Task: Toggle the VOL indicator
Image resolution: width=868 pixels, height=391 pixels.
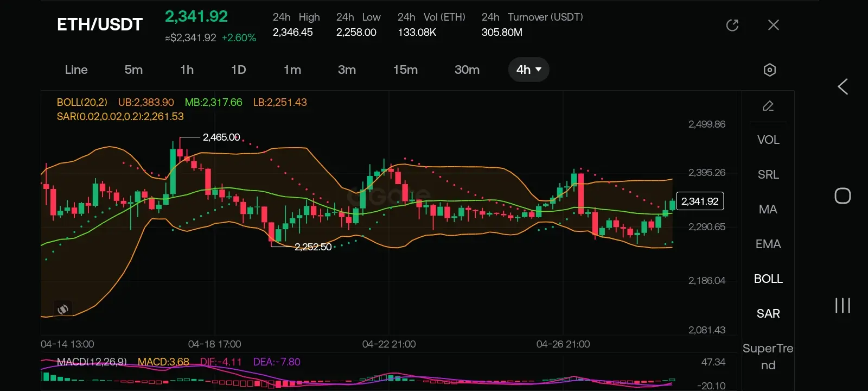Action: coord(768,140)
